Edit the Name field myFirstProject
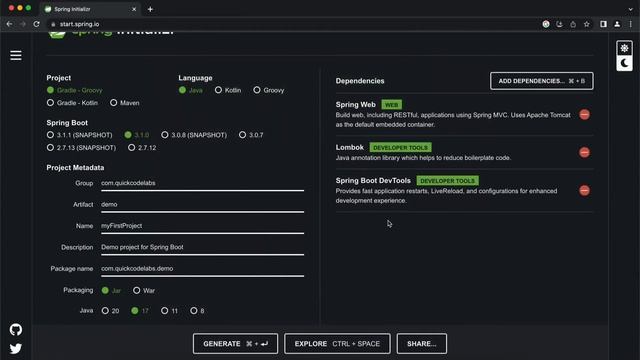640x360 pixels. (202, 226)
